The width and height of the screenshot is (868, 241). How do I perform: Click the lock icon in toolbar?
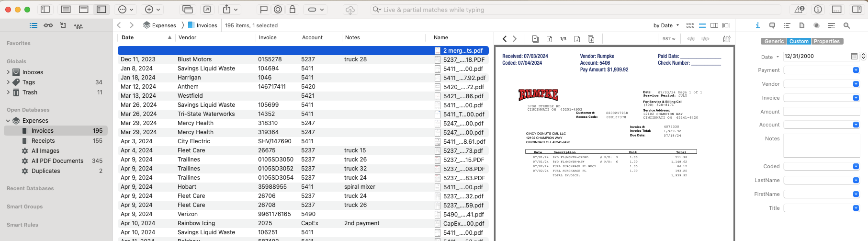tap(293, 10)
